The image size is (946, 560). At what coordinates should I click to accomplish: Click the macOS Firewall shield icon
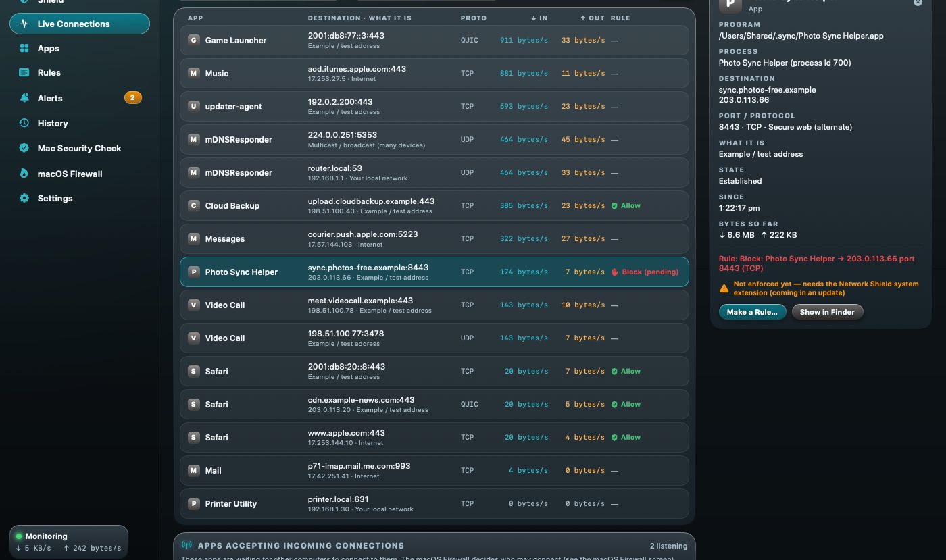coord(24,174)
